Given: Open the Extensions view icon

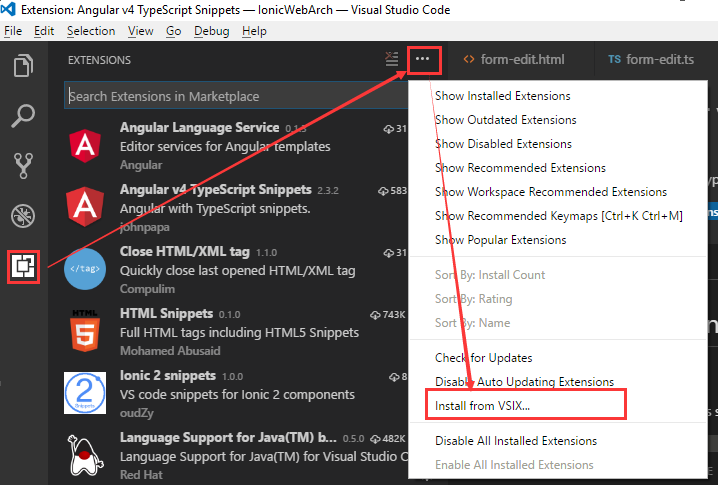Looking at the screenshot, I should click(x=23, y=267).
